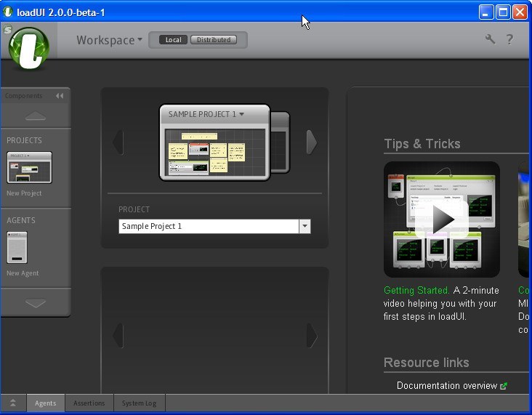Viewport: 532px width, 415px height.
Task: Minimize the loadUI window
Action: click(486, 12)
